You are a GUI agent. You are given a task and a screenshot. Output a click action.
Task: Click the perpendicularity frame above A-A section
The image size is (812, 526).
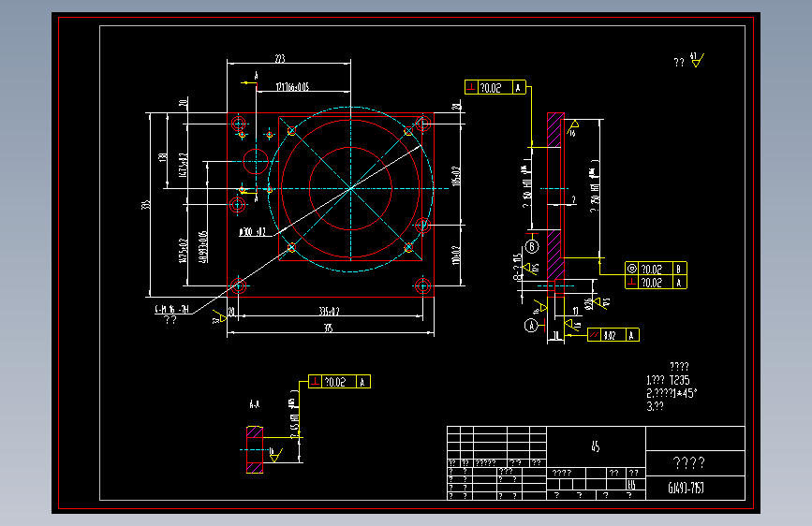(x=339, y=382)
